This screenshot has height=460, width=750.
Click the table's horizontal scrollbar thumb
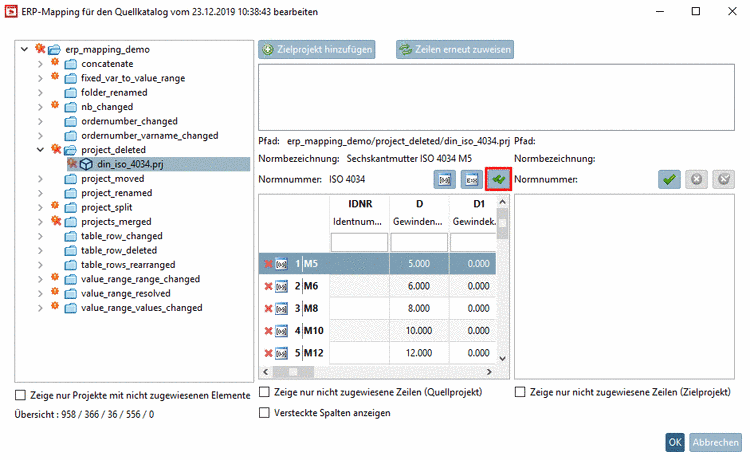(x=294, y=372)
